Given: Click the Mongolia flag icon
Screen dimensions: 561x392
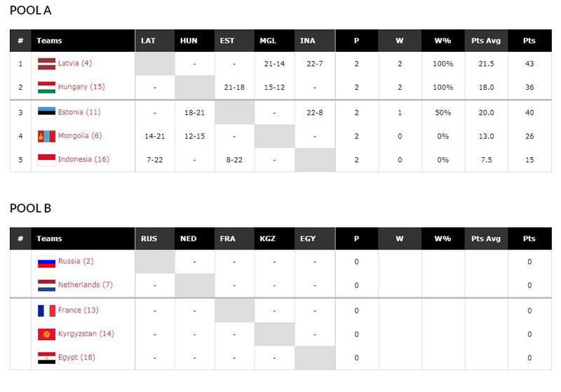Looking at the screenshot, I should pyautogui.click(x=46, y=136).
